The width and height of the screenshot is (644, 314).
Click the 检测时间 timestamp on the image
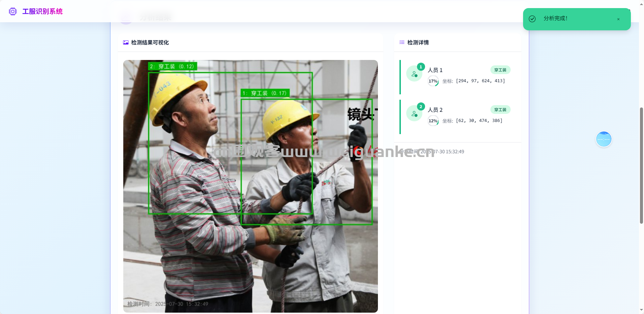point(168,304)
